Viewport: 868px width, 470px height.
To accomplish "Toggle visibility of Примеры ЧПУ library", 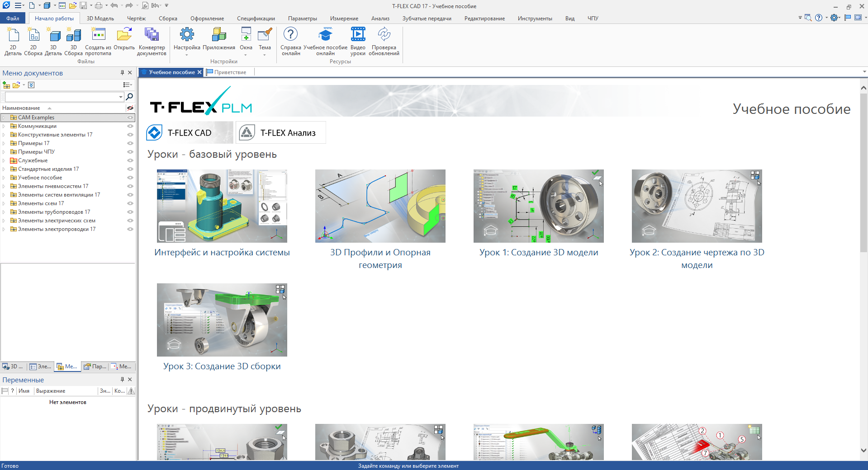I will tap(130, 152).
